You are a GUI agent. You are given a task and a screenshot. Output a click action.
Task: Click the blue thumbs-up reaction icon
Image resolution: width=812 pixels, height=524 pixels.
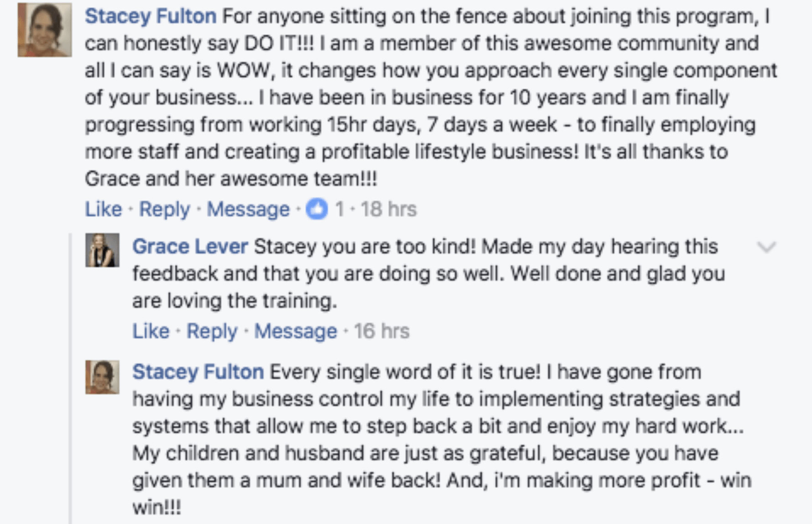coord(317,209)
